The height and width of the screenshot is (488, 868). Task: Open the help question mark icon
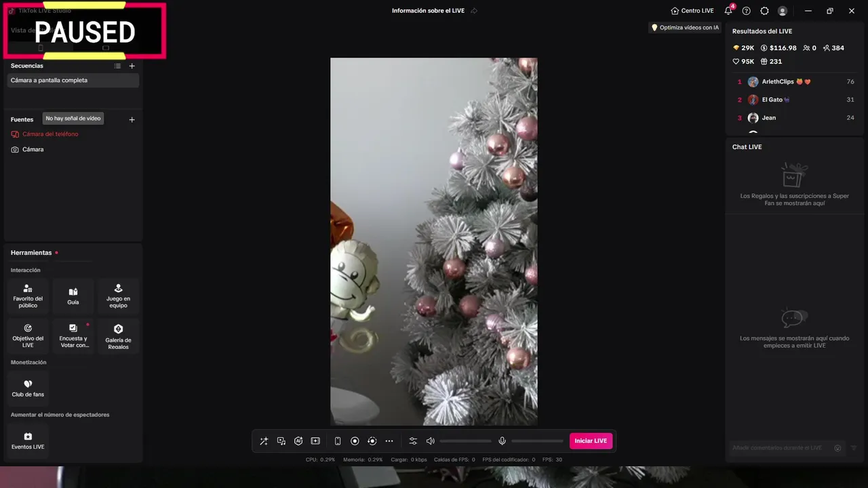[x=747, y=11]
